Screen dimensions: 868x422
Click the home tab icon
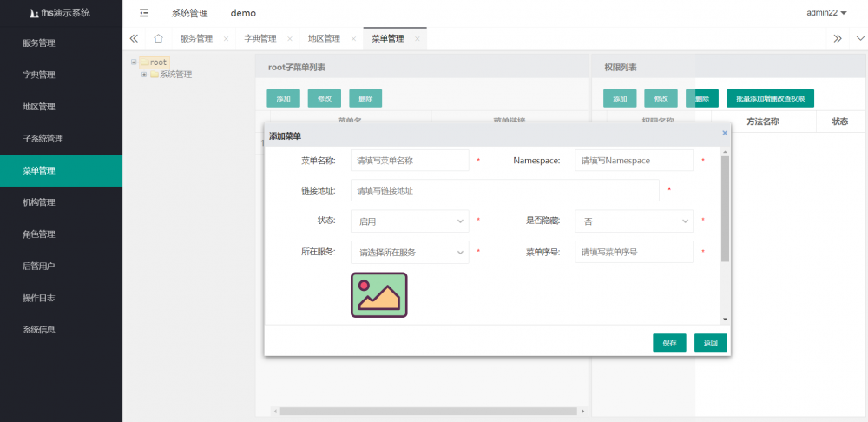coord(158,39)
